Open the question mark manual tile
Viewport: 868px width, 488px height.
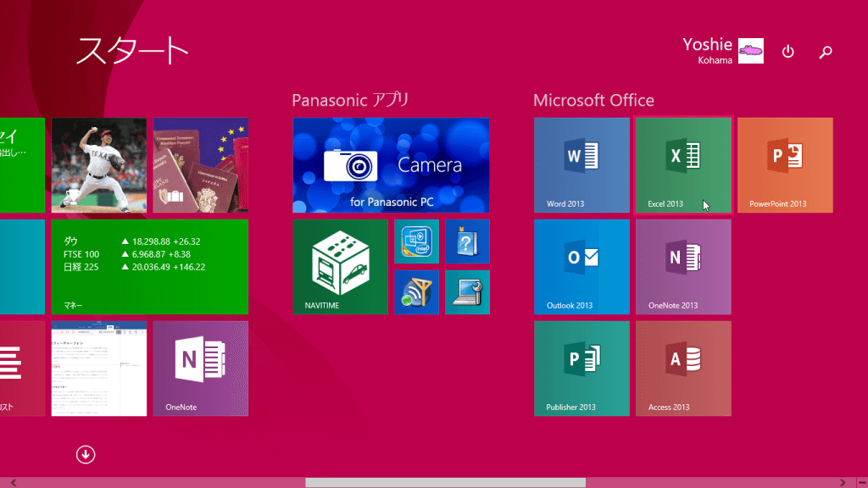[x=467, y=241]
